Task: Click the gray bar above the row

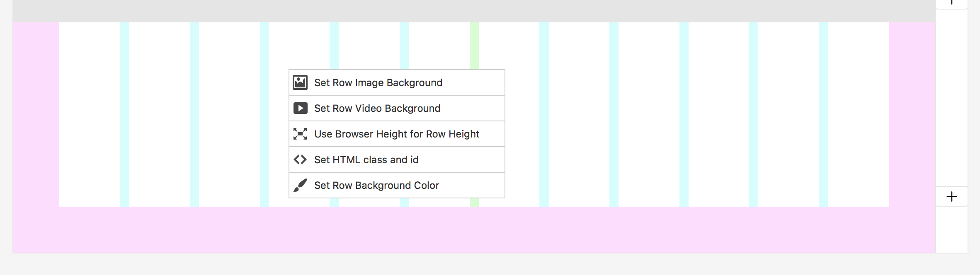Action: tap(474, 11)
